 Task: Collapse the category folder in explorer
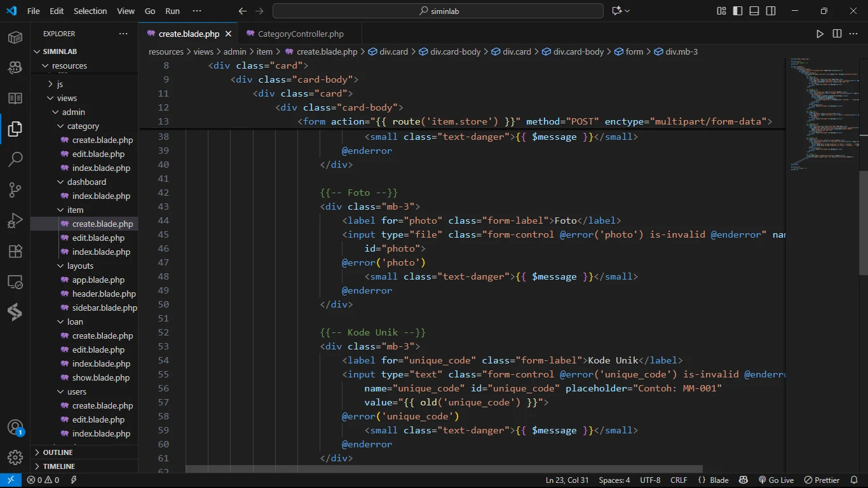[x=83, y=126]
